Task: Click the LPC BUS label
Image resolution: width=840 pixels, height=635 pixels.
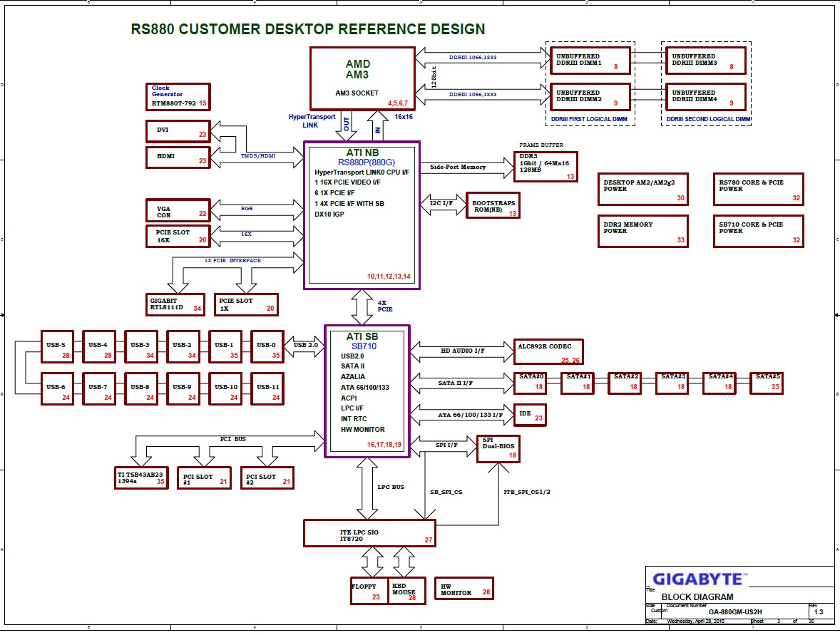Action: 391,487
